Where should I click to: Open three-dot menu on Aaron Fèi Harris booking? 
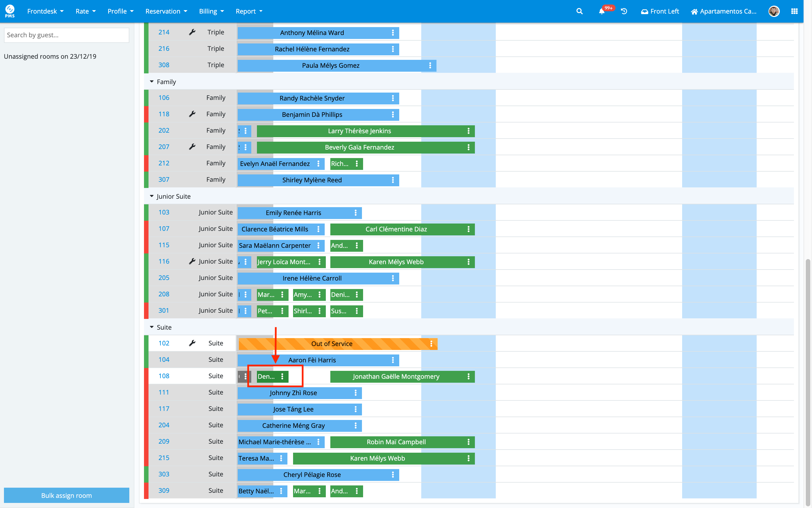pos(392,360)
